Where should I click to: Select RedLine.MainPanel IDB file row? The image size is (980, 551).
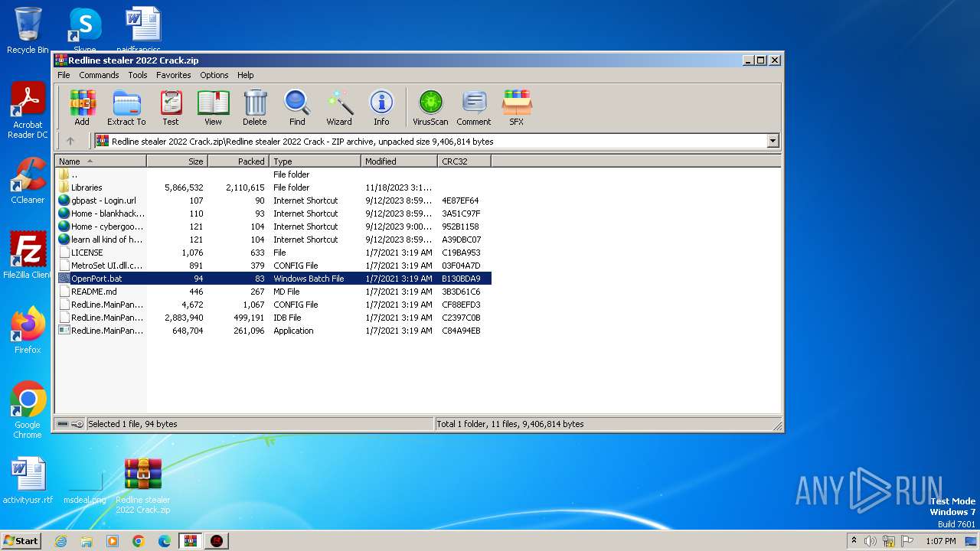click(x=273, y=318)
